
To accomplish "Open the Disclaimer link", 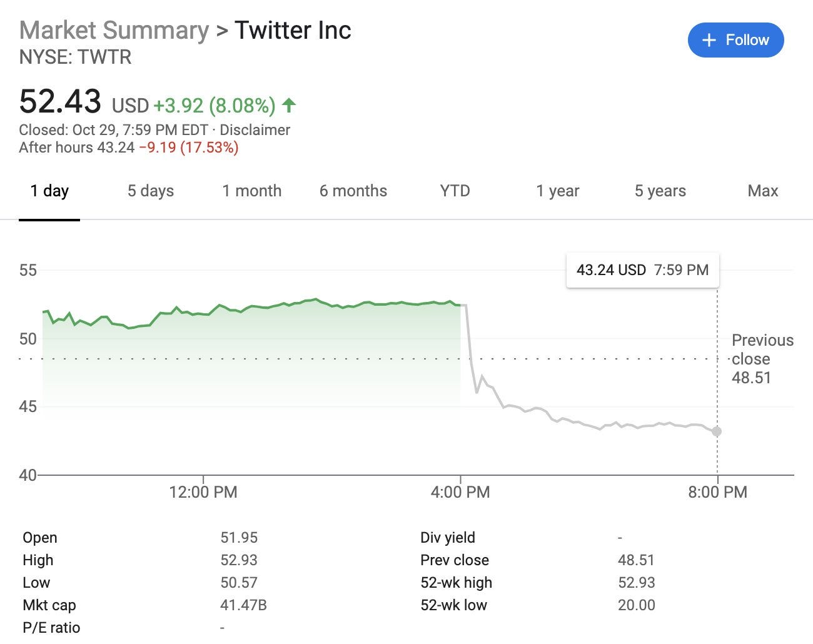I will (x=255, y=130).
